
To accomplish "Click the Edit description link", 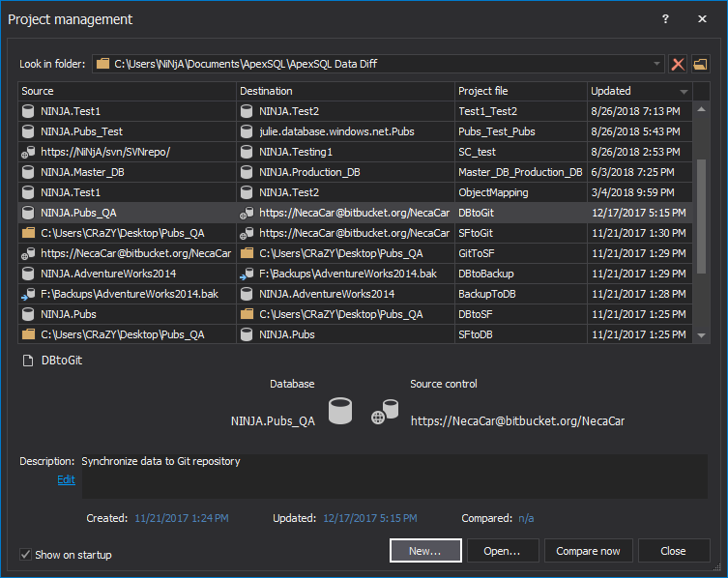I will 66,479.
